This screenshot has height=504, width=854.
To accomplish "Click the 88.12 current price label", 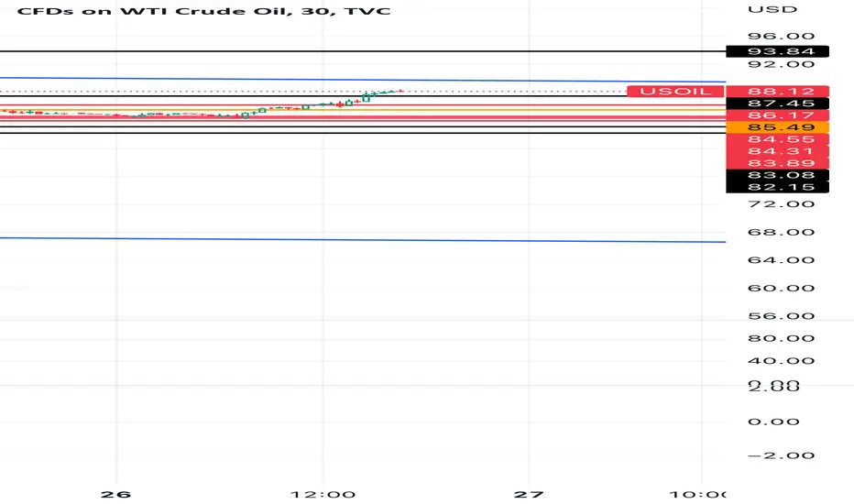I will pyautogui.click(x=778, y=92).
